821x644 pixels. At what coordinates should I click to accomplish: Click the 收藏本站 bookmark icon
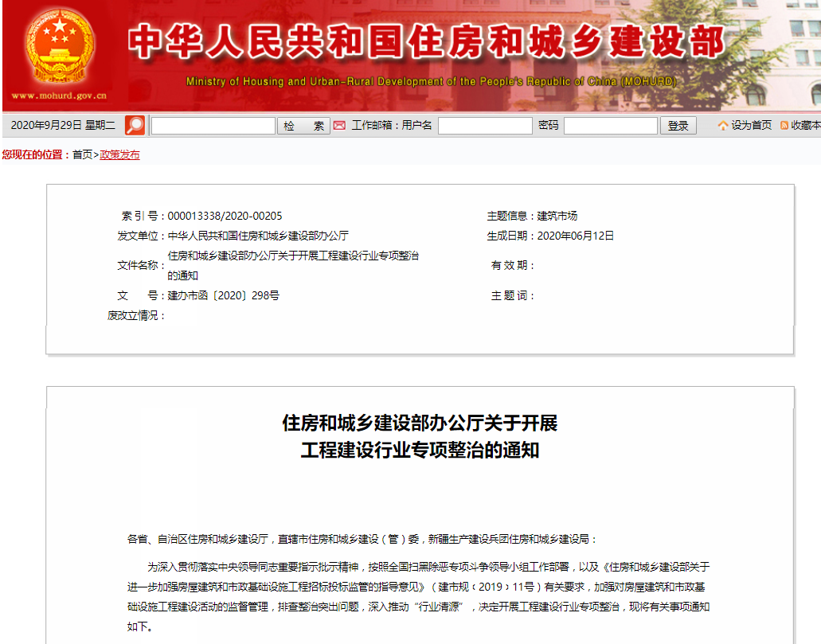point(784,126)
